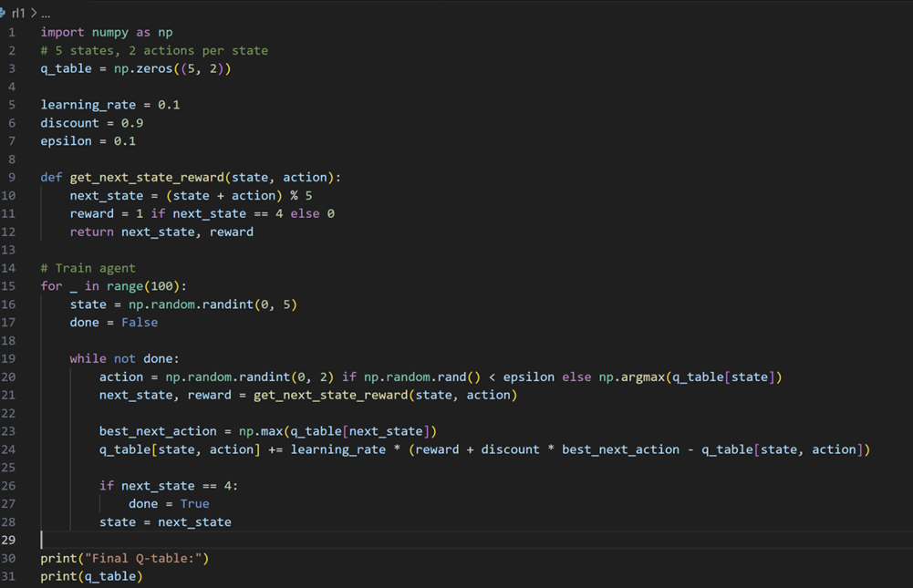Click the epsilon assignment on line 7
913x588 pixels.
coord(88,141)
